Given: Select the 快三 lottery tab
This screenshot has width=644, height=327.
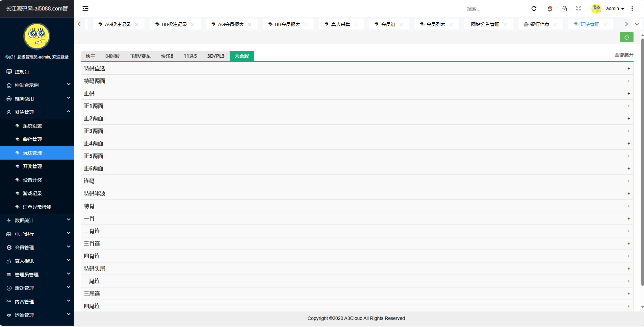Looking at the screenshot, I should [91, 56].
